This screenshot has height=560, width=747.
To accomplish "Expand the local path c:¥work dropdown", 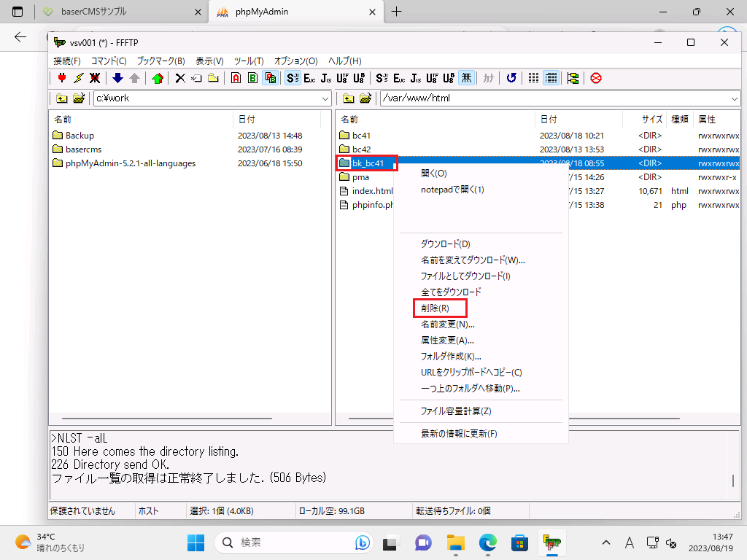I will click(x=325, y=98).
